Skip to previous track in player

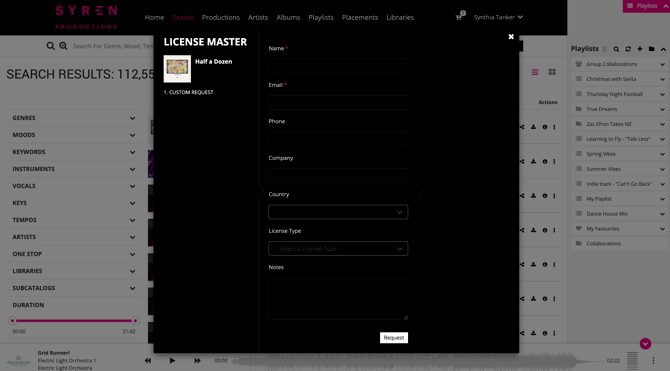pyautogui.click(x=148, y=361)
